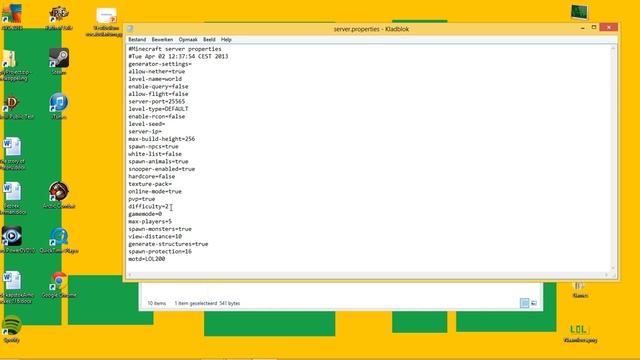This screenshot has height=360, width=640.
Task: Maximize the Kladblok window
Action: (594, 27)
